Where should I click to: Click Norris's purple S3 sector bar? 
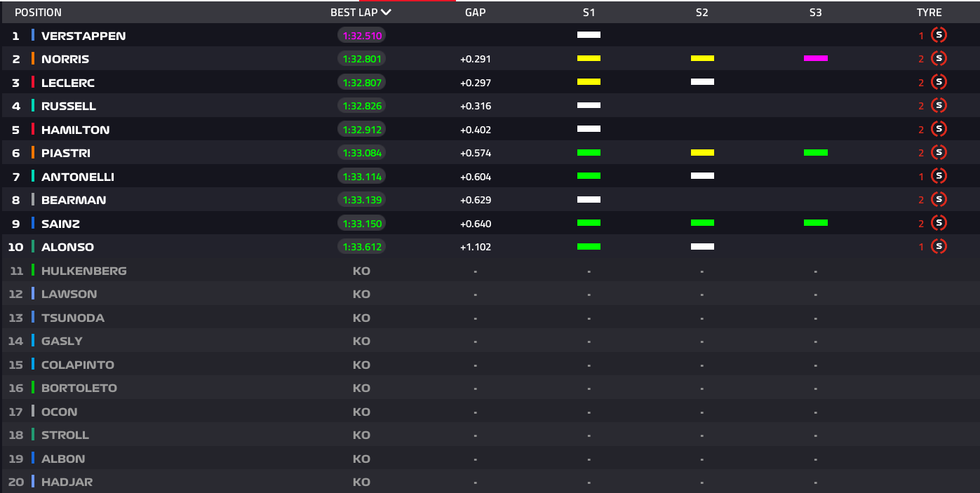815,59
